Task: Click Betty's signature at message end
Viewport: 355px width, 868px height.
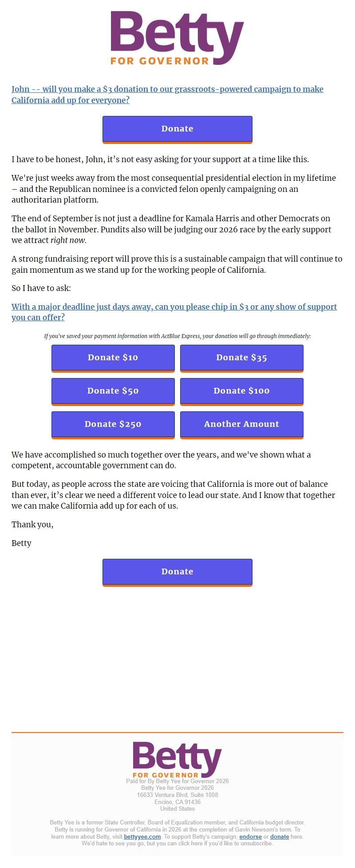Action: click(21, 543)
